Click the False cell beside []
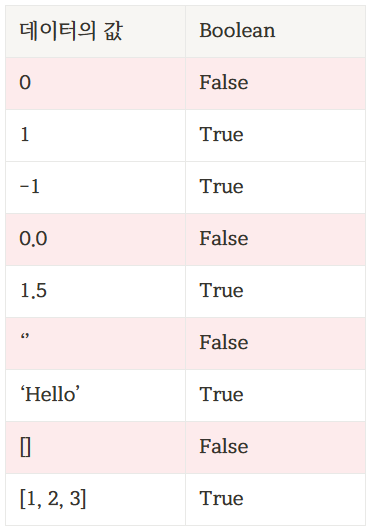The image size is (369, 529). coord(276,447)
